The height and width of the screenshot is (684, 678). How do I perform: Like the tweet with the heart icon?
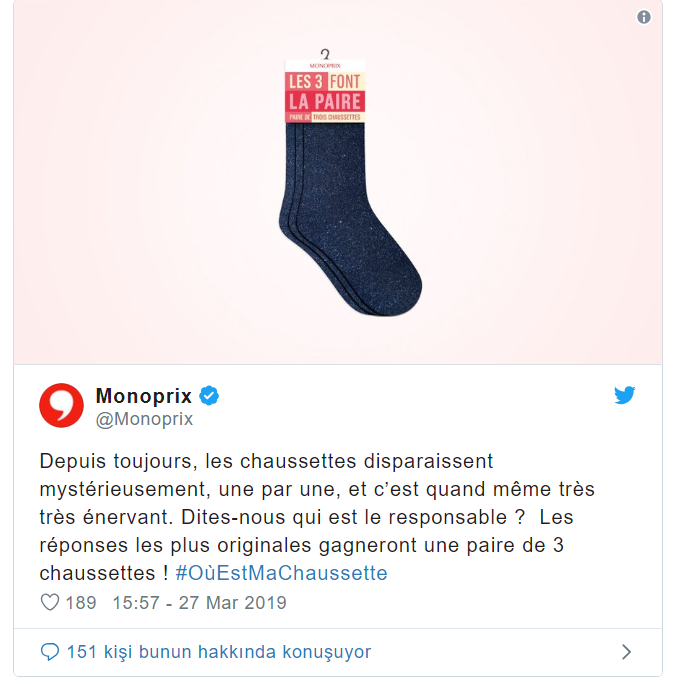point(50,602)
